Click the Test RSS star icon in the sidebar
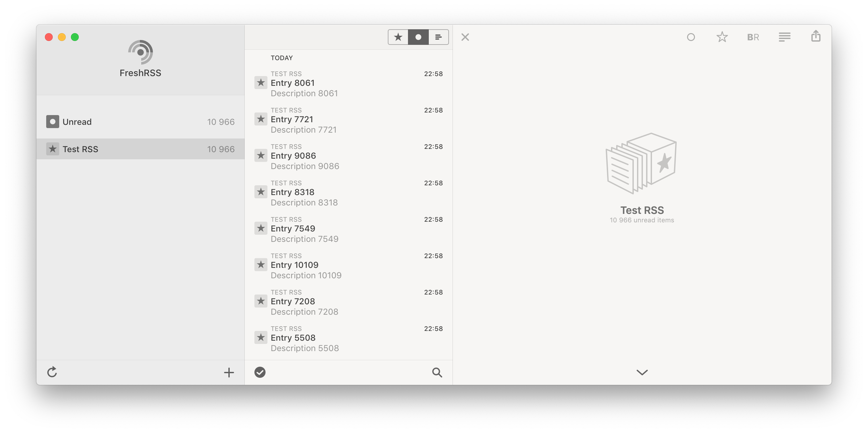868x433 pixels. 53,149
